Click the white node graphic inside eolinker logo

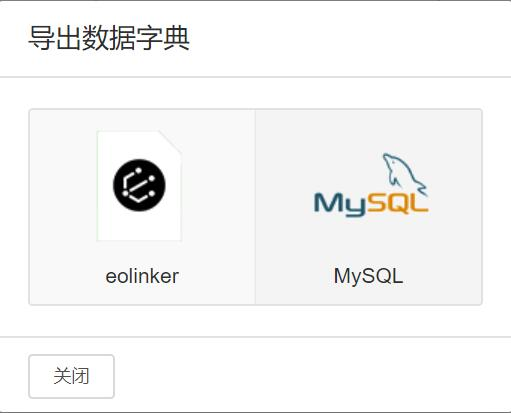click(139, 185)
